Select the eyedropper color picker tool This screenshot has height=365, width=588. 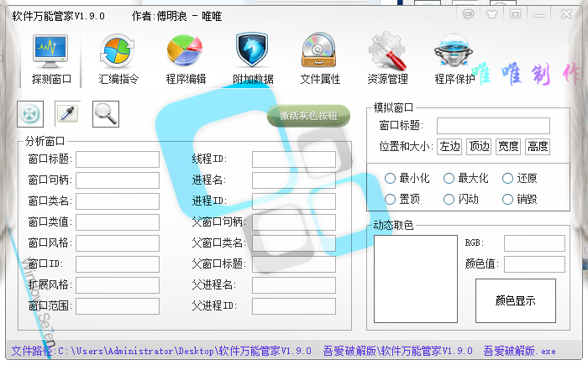click(68, 114)
